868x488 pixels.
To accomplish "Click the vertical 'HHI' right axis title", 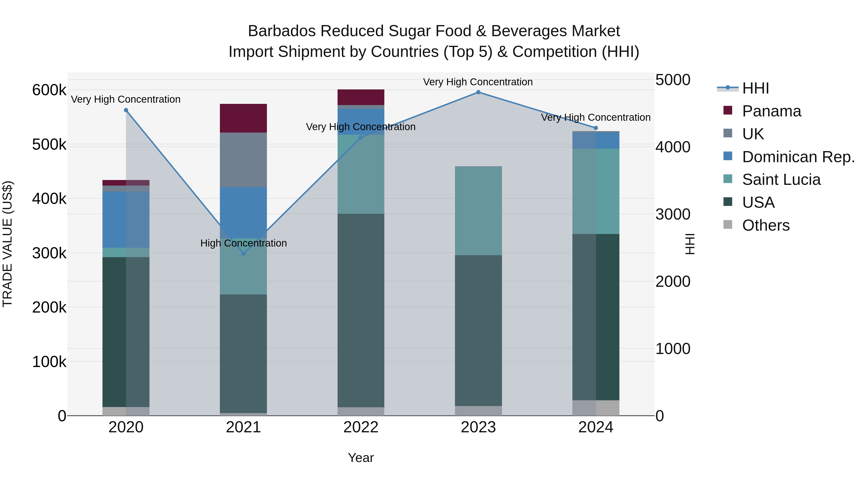I will 690,244.
